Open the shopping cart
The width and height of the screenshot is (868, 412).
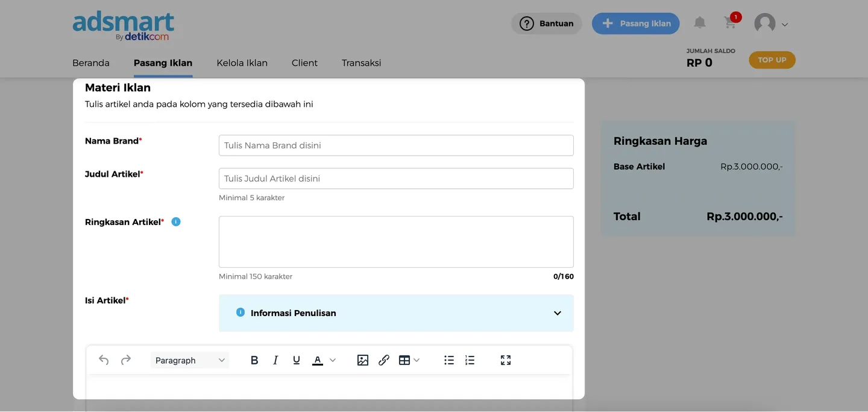(x=730, y=23)
